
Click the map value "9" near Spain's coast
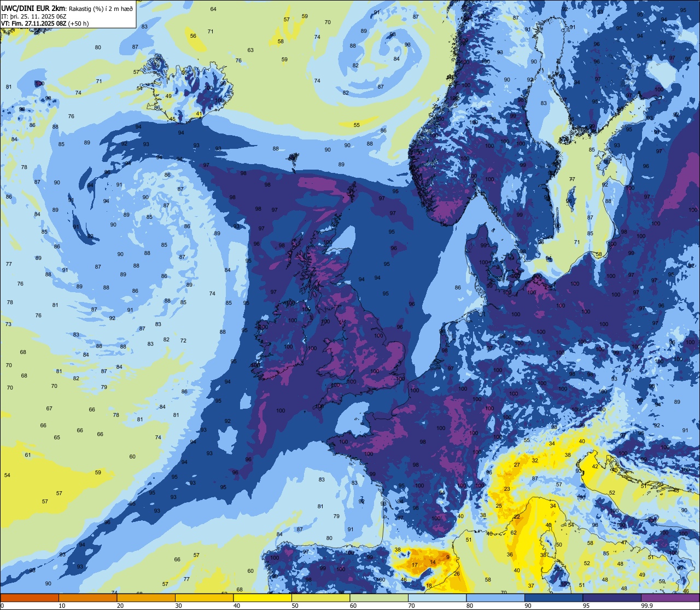click(x=448, y=557)
